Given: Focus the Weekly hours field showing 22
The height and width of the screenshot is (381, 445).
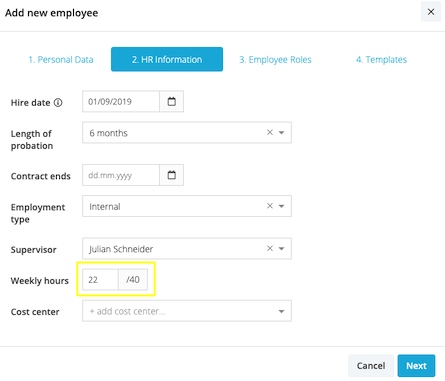Looking at the screenshot, I should (x=100, y=280).
